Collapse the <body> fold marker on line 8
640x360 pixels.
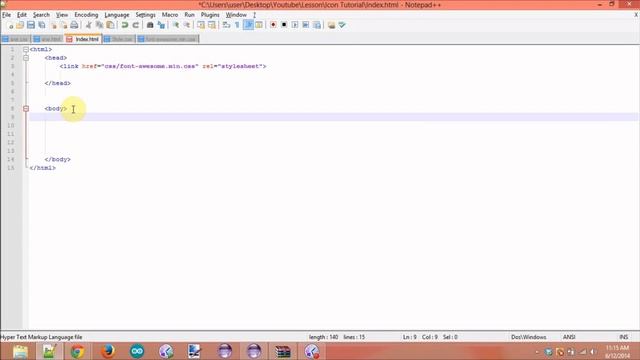[26, 109]
